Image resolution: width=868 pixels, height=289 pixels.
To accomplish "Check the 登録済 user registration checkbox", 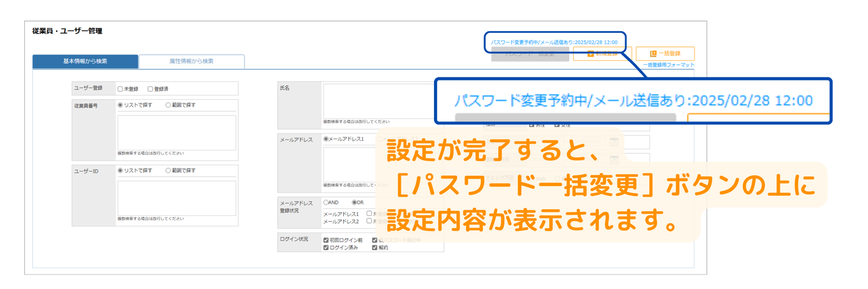I will click(150, 89).
